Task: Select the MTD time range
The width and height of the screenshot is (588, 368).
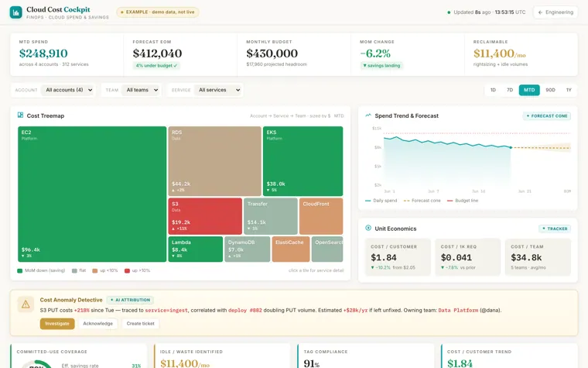Action: pyautogui.click(x=529, y=90)
